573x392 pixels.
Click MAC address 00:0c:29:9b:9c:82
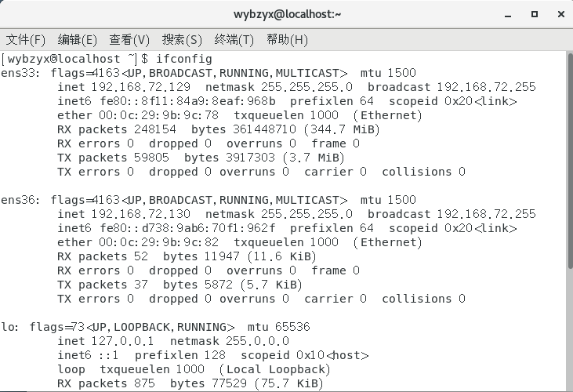point(158,242)
